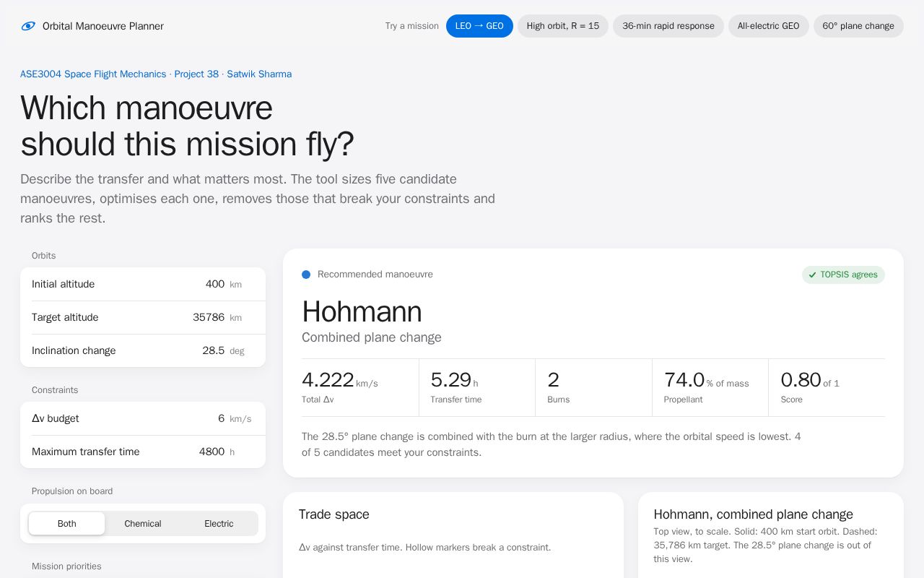
Task: Click the Orbital Manoeuvre Planner orbit logo icon
Action: coord(28,26)
